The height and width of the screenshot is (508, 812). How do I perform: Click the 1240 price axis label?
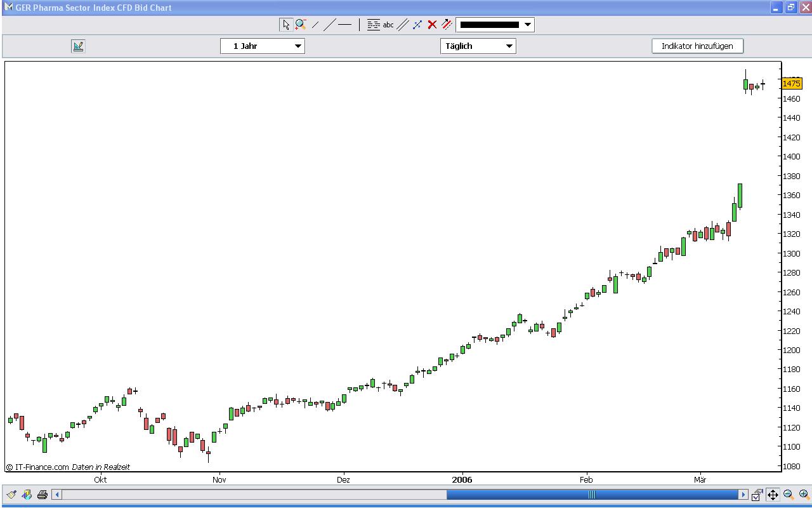coord(791,311)
